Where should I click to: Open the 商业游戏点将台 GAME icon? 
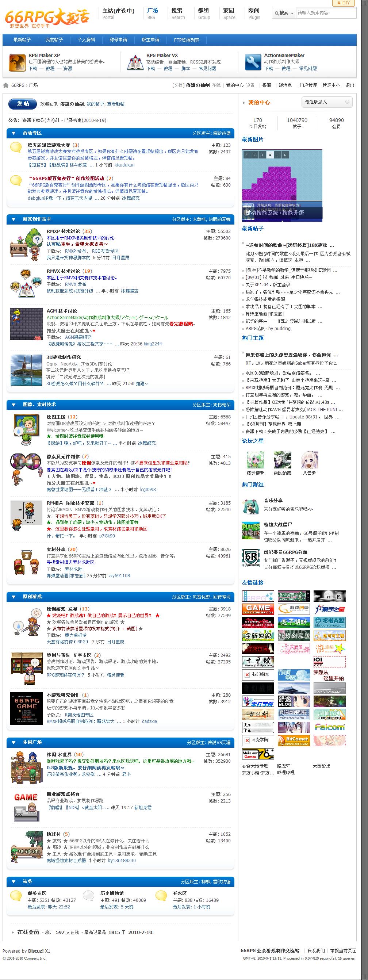(26, 807)
